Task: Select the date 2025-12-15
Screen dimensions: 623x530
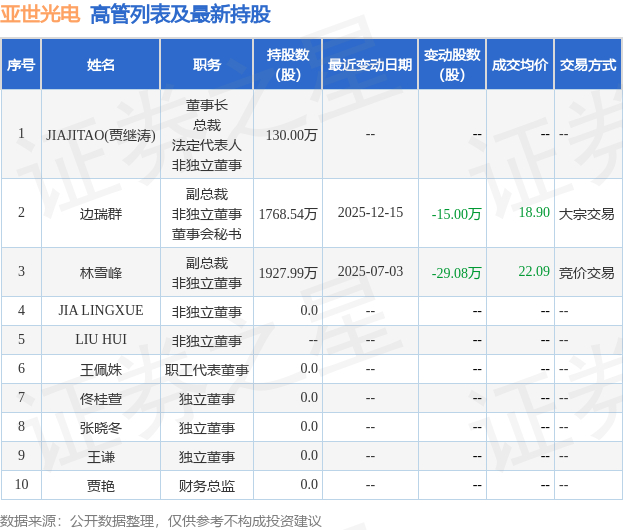Action: click(x=370, y=213)
